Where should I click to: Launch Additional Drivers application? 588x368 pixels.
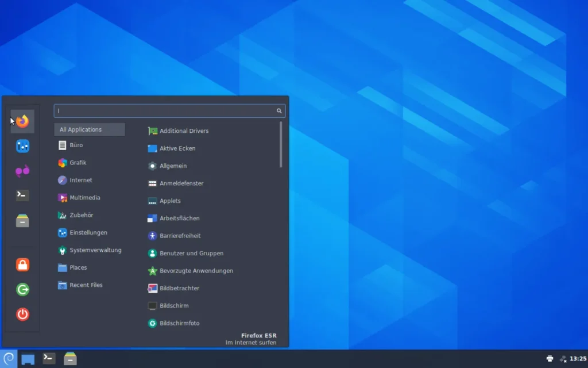tap(184, 131)
